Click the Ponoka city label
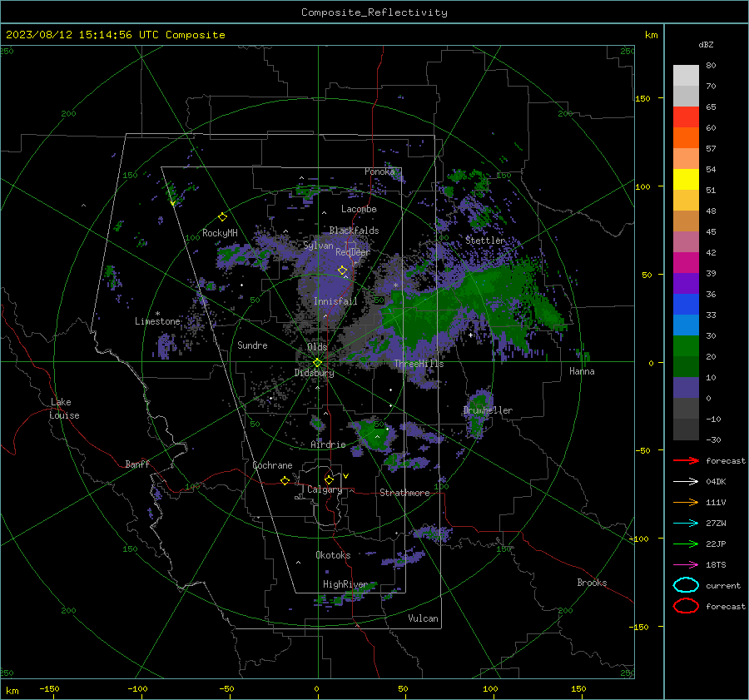The image size is (749, 700). [x=379, y=171]
